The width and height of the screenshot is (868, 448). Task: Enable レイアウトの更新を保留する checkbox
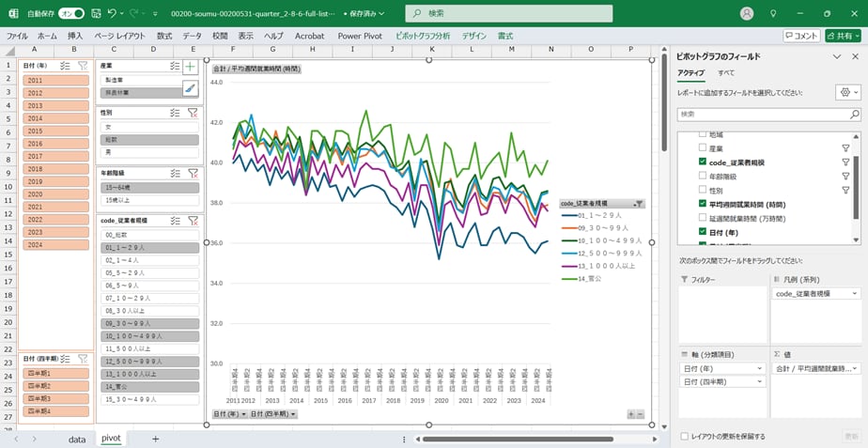pos(683,436)
